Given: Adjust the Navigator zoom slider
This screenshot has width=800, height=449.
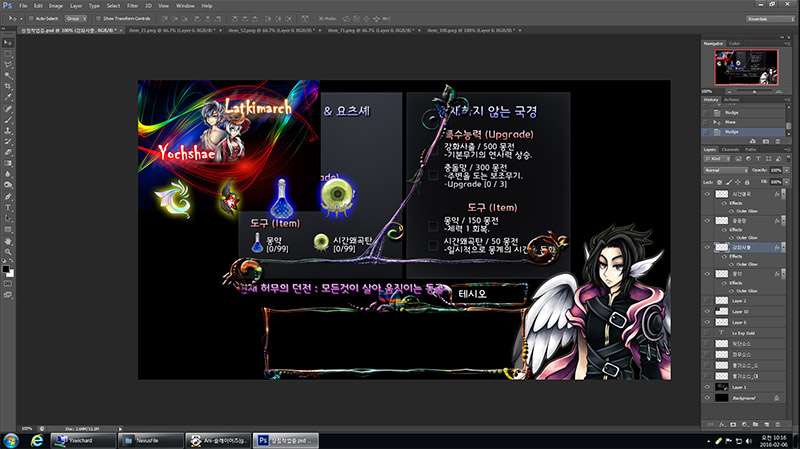Looking at the screenshot, I should 754,91.
